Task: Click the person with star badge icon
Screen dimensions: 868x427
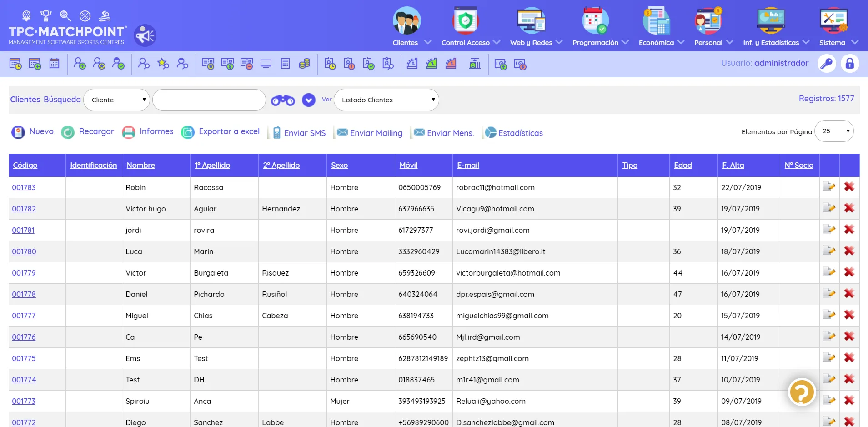Action: 99,64
